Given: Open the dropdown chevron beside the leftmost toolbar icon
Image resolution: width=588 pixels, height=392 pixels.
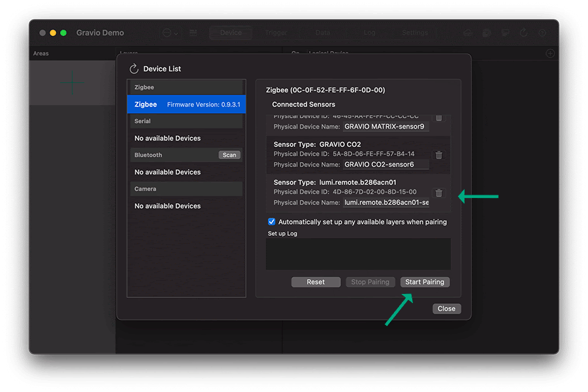Looking at the screenshot, I should (175, 33).
